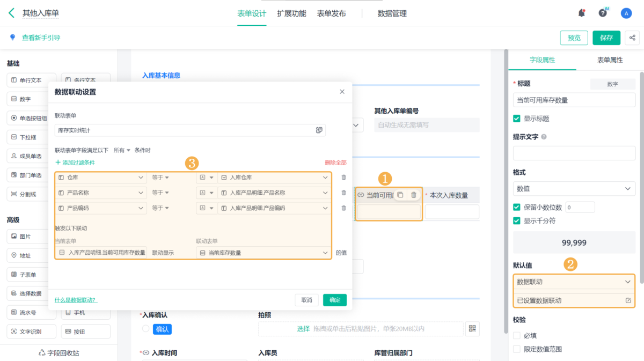The width and height of the screenshot is (644, 361).
Task: Add a 图片 widget
Action: (32, 237)
